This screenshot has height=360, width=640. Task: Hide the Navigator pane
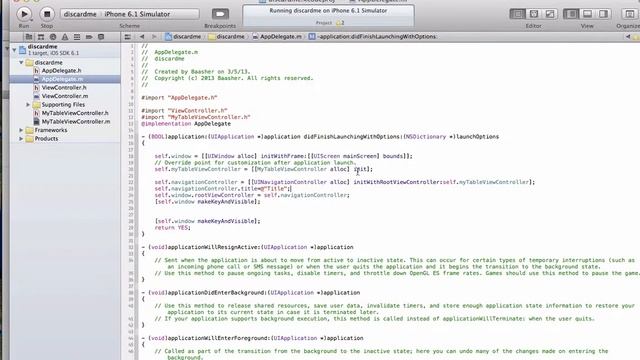(571, 14)
